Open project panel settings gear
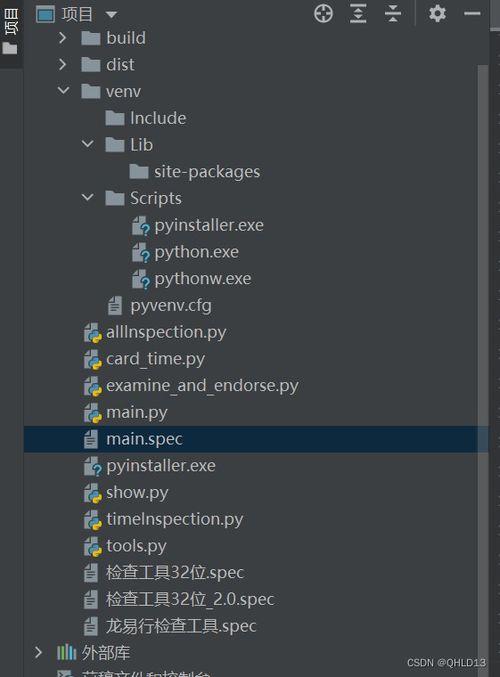This screenshot has width=500, height=677. tap(437, 14)
